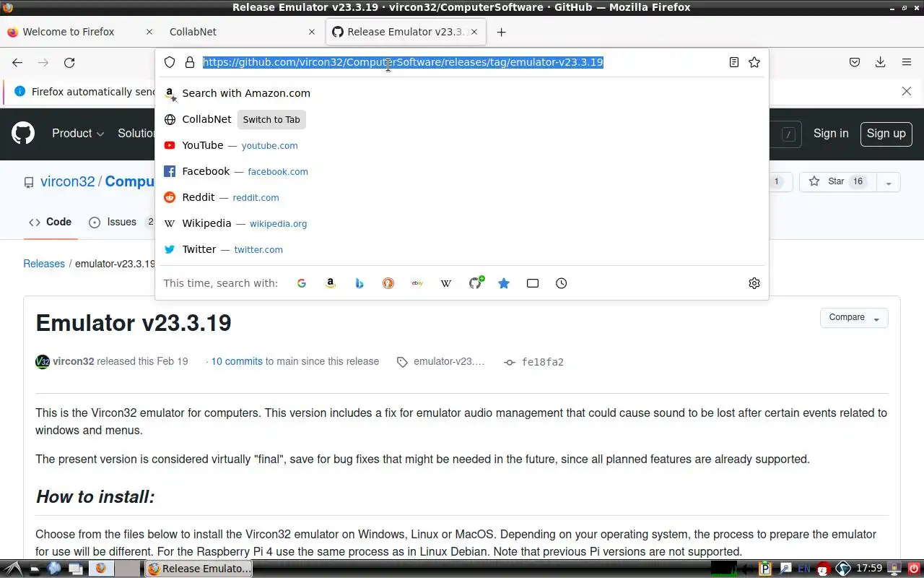The width and height of the screenshot is (924, 578).
Task: Click the Release Emulato... taskbar window button
Action: point(199,569)
